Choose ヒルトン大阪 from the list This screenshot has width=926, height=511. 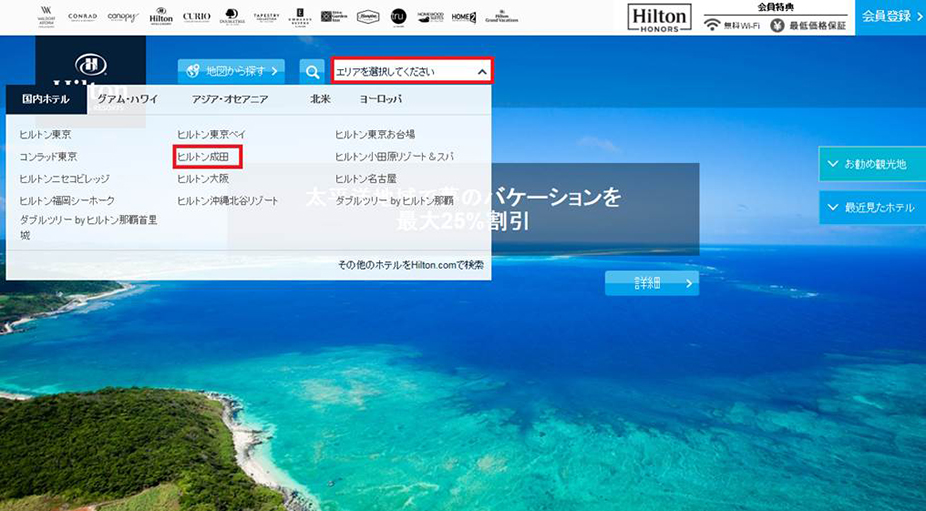203,178
